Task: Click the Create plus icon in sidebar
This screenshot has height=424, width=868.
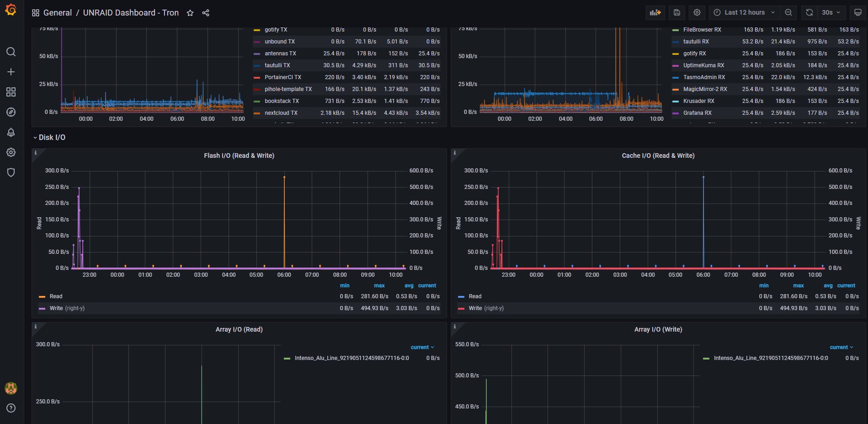Action: (x=11, y=72)
